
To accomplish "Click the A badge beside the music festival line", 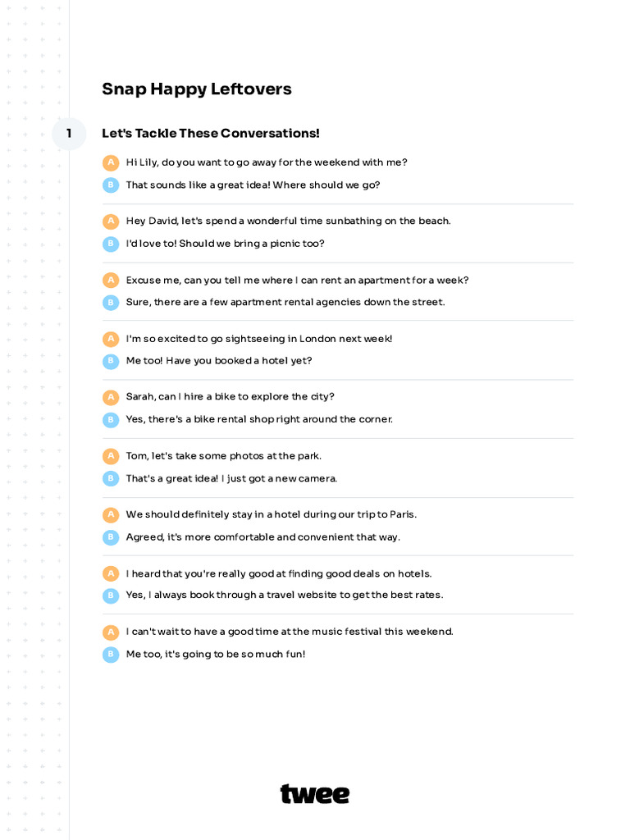I will click(111, 632).
